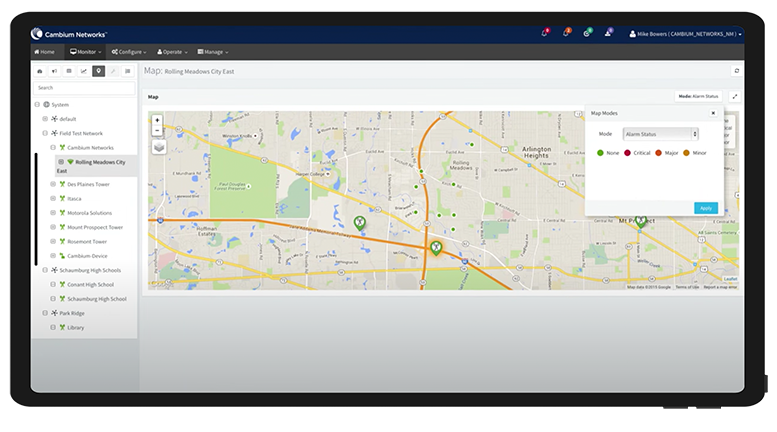Open the downloads icon with purple badge
The height and width of the screenshot is (432, 777).
[609, 33]
